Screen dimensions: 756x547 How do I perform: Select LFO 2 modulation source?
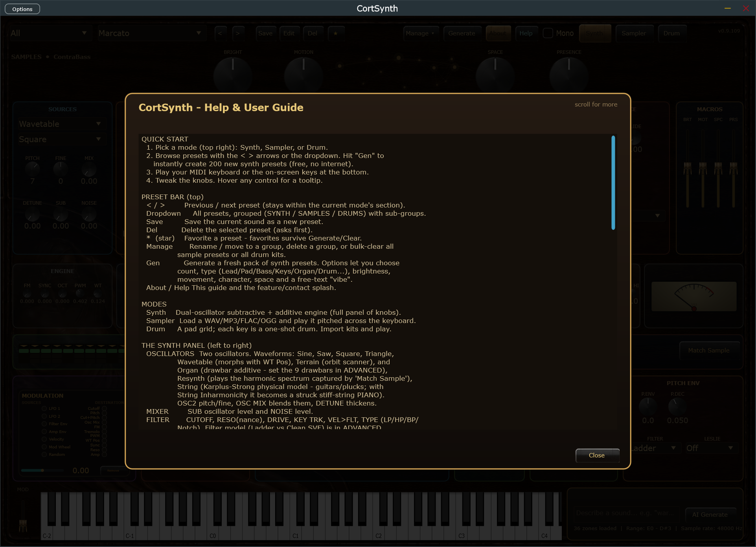click(x=44, y=416)
